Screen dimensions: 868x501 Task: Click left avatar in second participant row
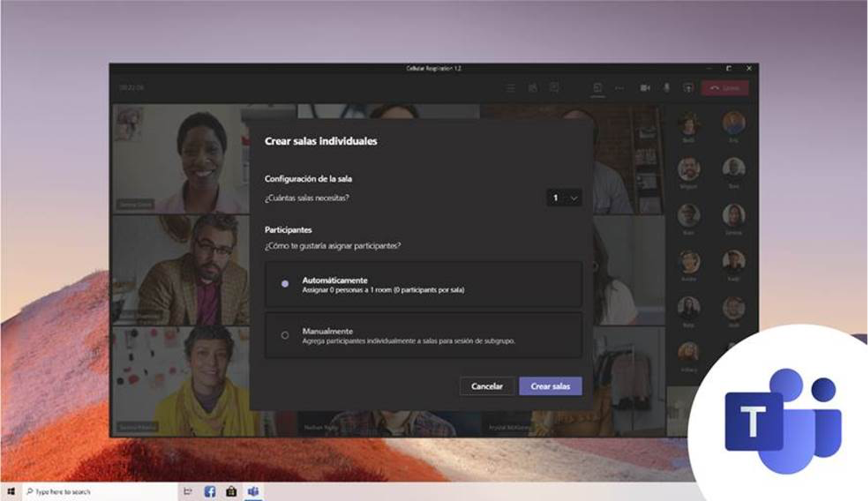[x=688, y=169]
